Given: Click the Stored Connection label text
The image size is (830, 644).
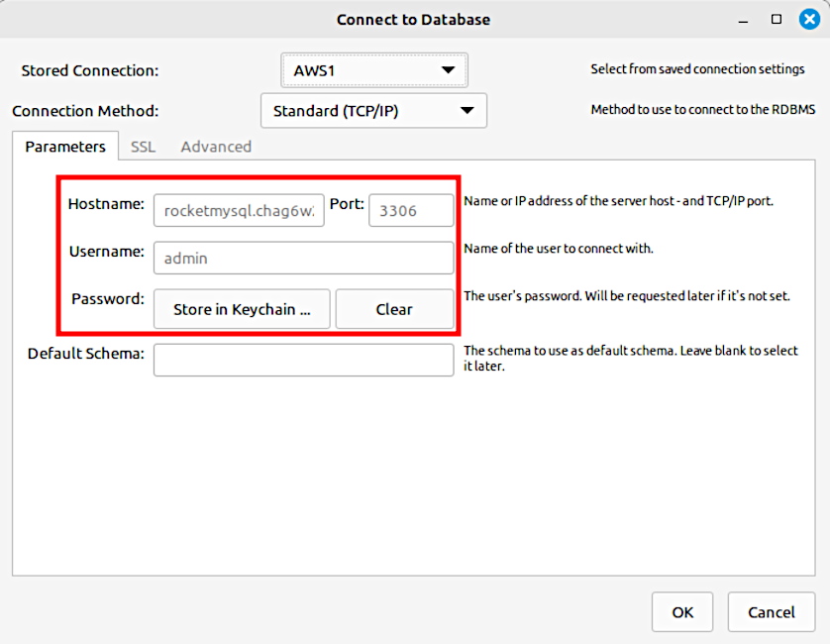Looking at the screenshot, I should click(x=90, y=71).
